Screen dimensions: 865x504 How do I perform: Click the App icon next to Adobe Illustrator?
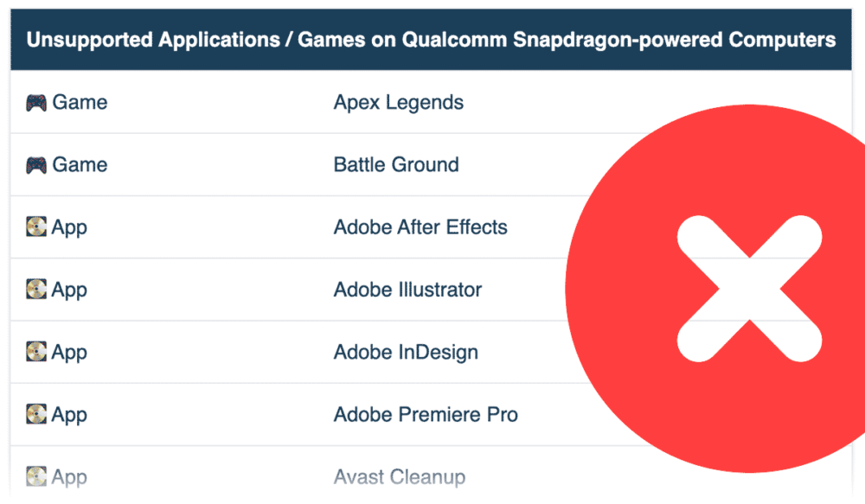35,290
